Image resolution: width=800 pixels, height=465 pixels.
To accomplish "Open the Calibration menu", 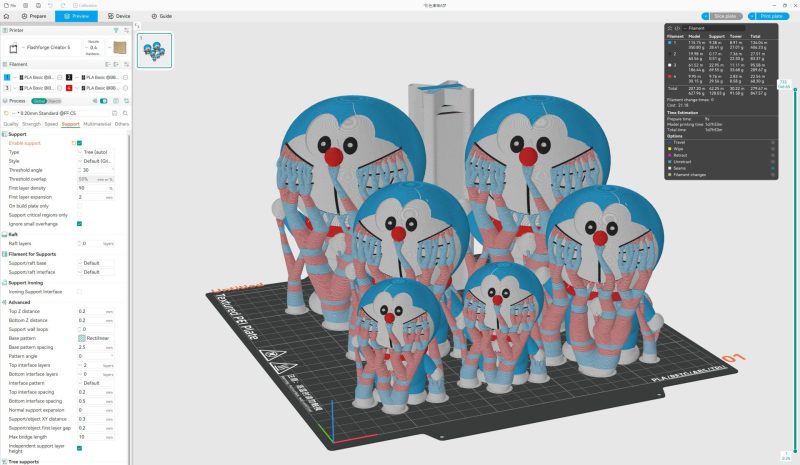I will point(85,5).
